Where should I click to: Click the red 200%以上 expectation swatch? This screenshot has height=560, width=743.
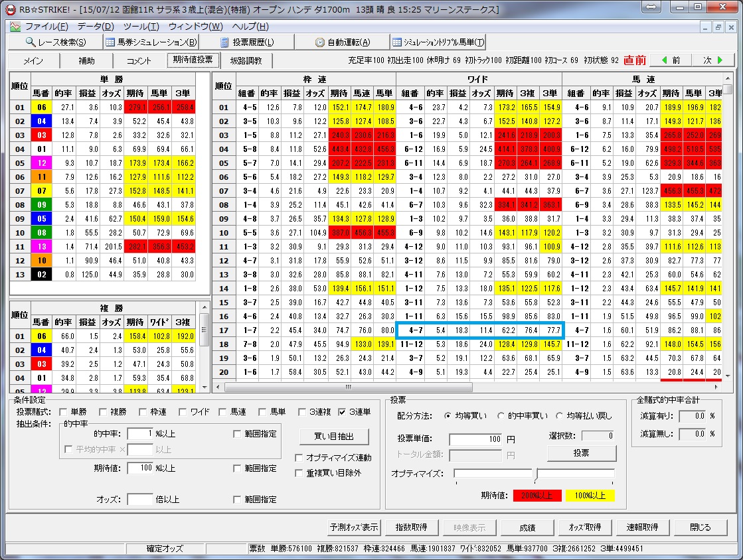(537, 496)
